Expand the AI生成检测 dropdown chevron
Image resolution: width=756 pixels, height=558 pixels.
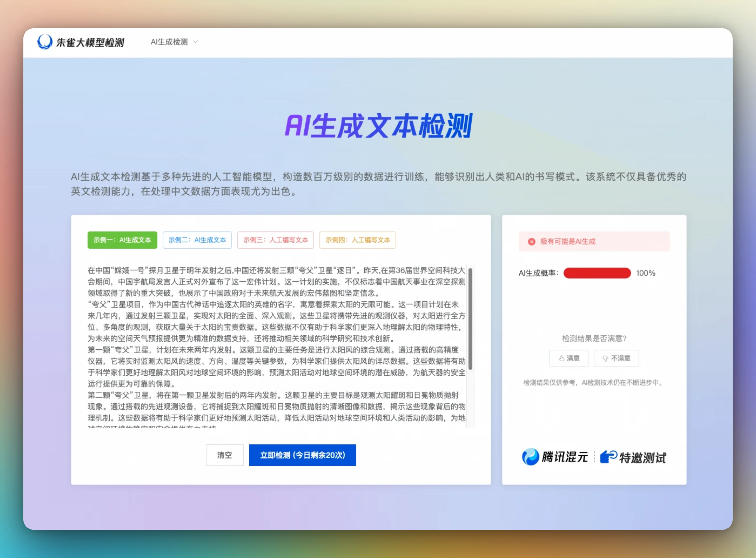[195, 42]
